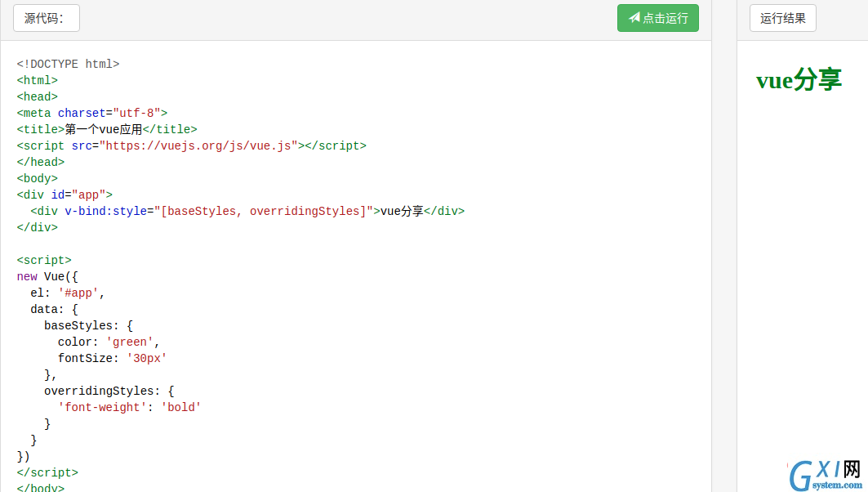Click the 'baseStyles: {' code line
868x492 pixels.
88,326
